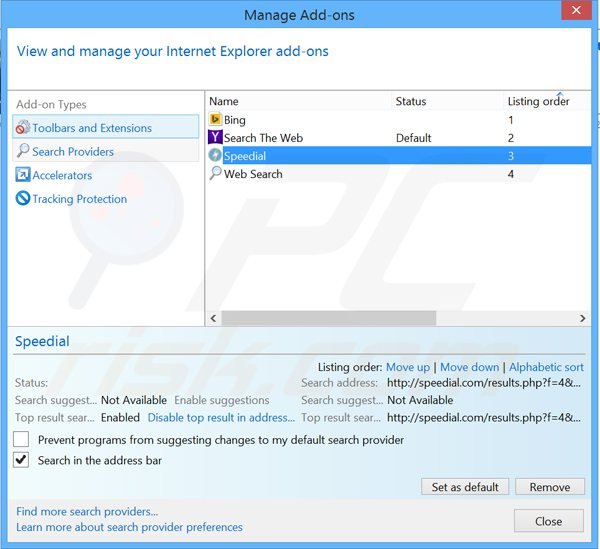
Task: Click listing order number 4
Action: (x=510, y=174)
